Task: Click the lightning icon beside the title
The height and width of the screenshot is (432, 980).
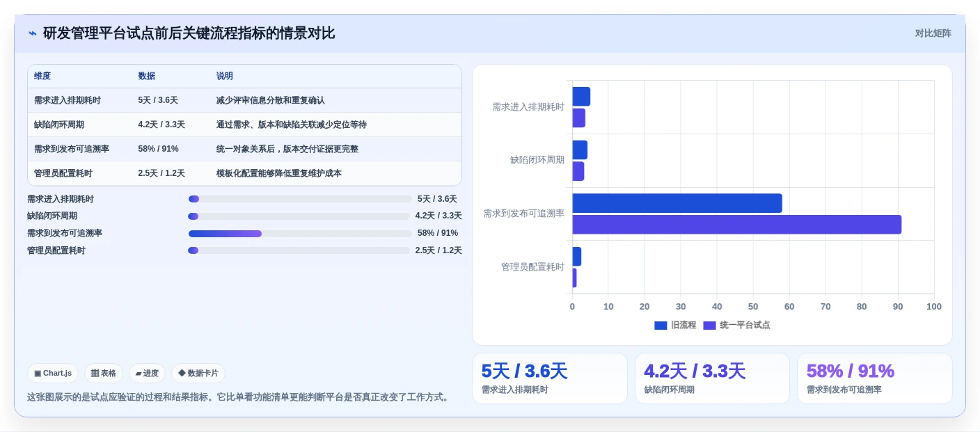Action: coord(33,33)
